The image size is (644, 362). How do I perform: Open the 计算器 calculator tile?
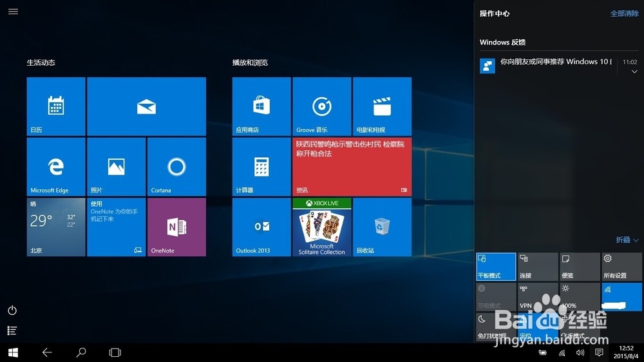(261, 167)
